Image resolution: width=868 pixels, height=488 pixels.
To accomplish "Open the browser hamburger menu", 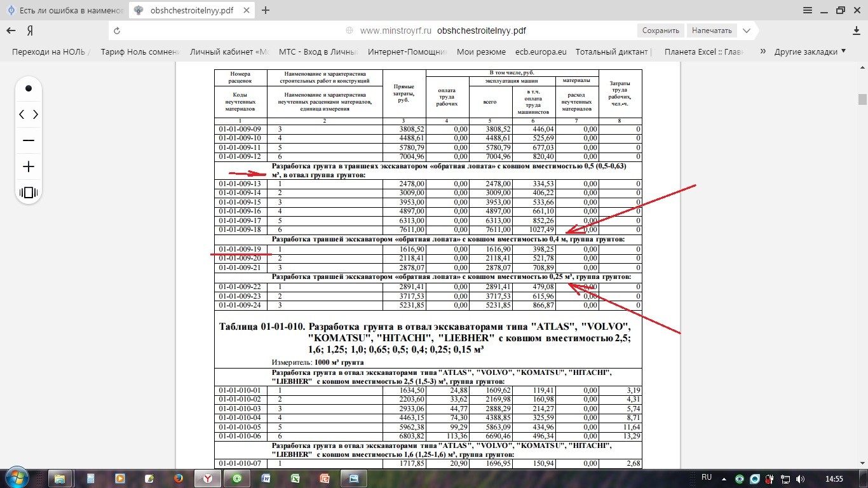I will click(808, 10).
